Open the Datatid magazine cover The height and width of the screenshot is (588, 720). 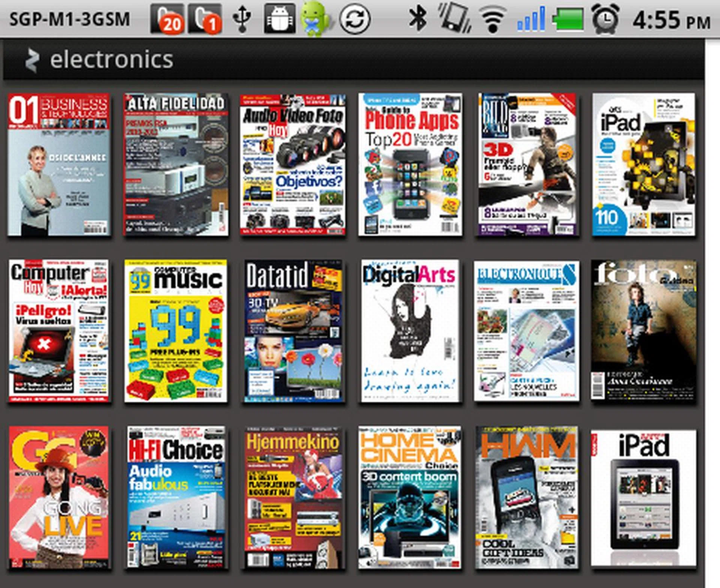[293, 331]
